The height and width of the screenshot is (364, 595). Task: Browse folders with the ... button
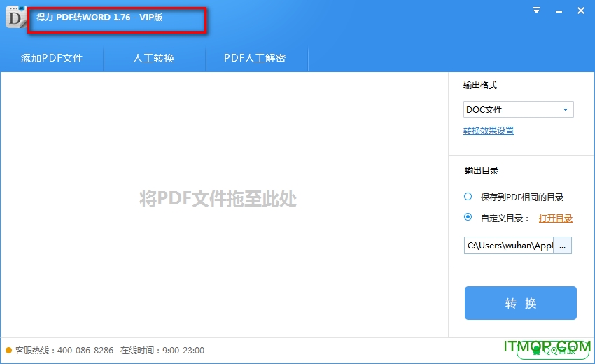pyautogui.click(x=563, y=246)
